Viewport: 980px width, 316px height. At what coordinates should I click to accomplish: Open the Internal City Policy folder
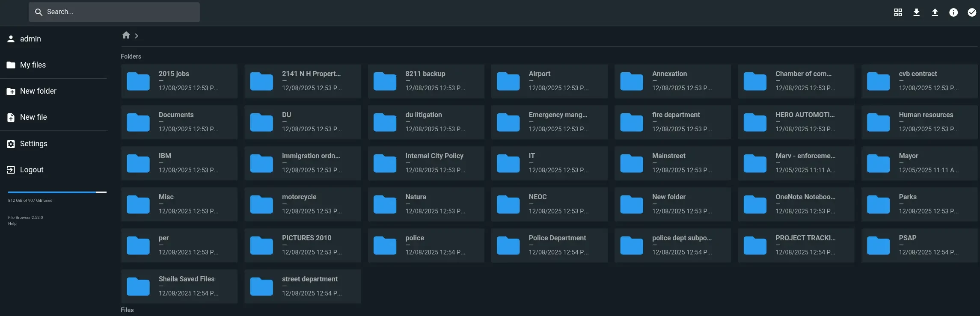pos(426,163)
